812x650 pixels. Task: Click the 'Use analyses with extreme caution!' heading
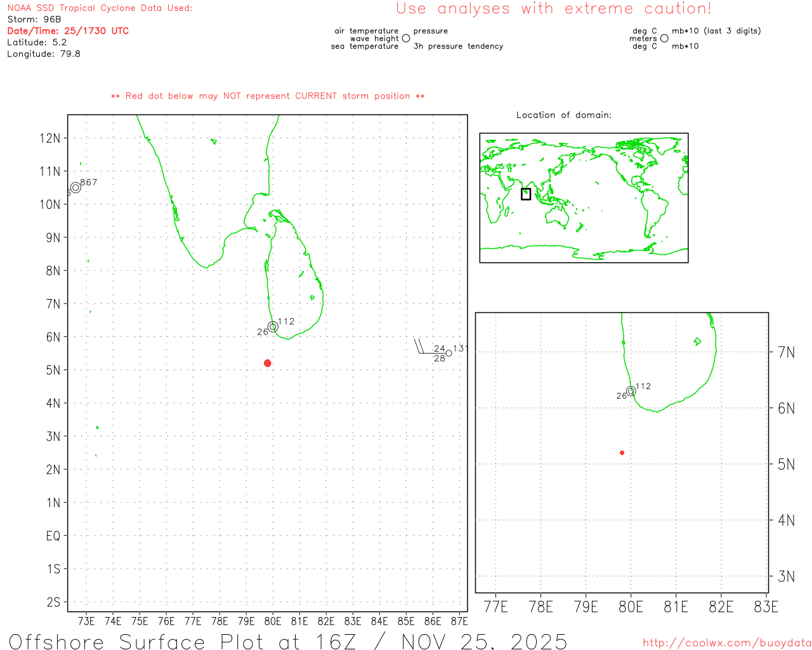click(x=553, y=9)
